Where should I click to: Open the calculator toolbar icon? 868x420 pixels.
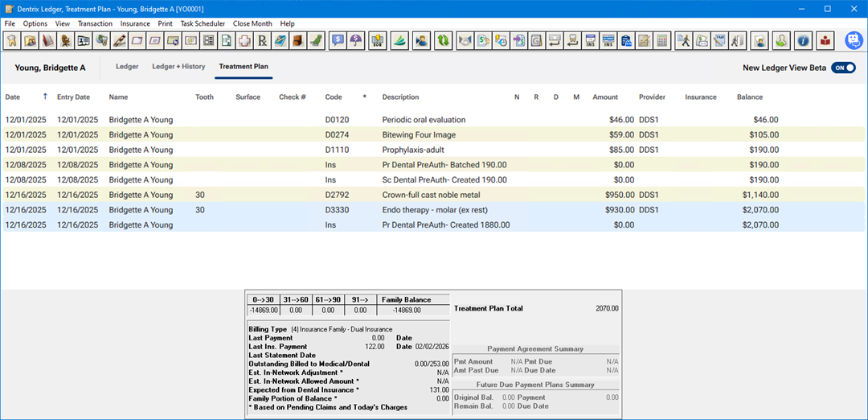(x=661, y=40)
